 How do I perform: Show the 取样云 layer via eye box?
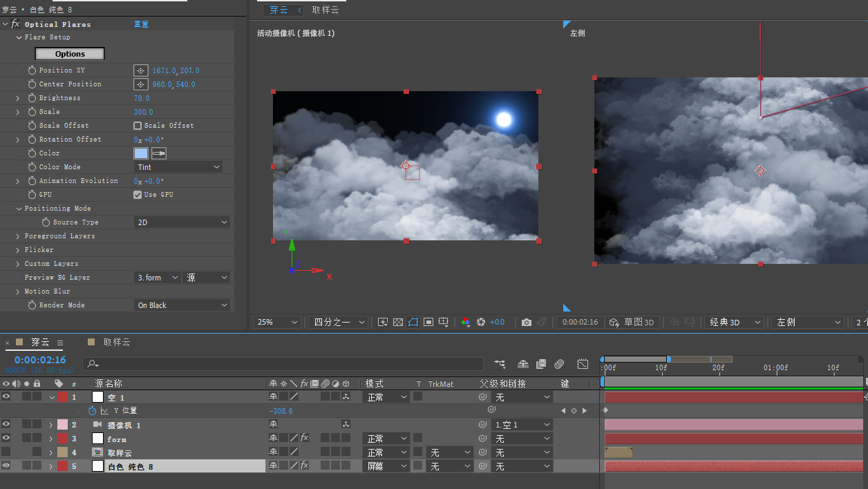[x=6, y=452]
